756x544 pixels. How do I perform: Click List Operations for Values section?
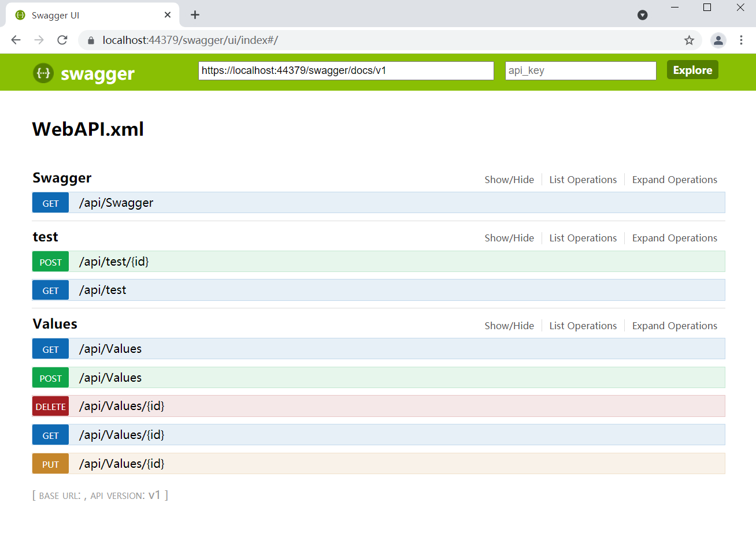583,326
